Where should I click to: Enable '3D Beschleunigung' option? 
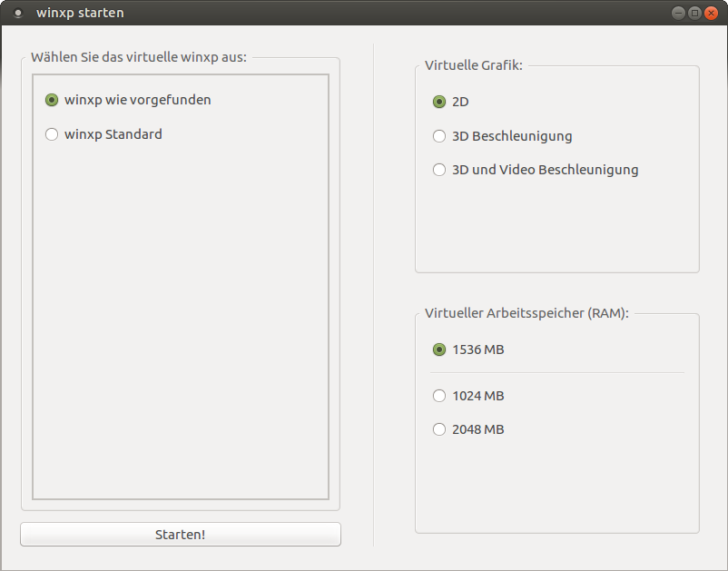tap(502, 136)
